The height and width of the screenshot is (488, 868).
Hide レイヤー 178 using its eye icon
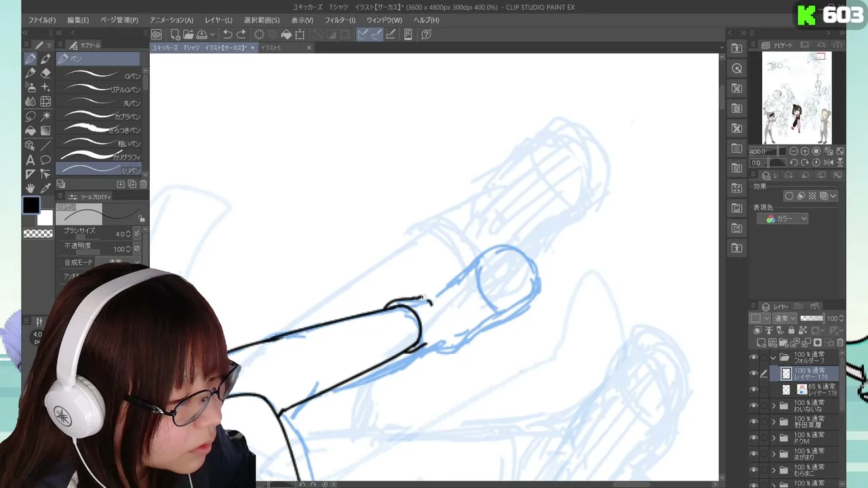(753, 390)
